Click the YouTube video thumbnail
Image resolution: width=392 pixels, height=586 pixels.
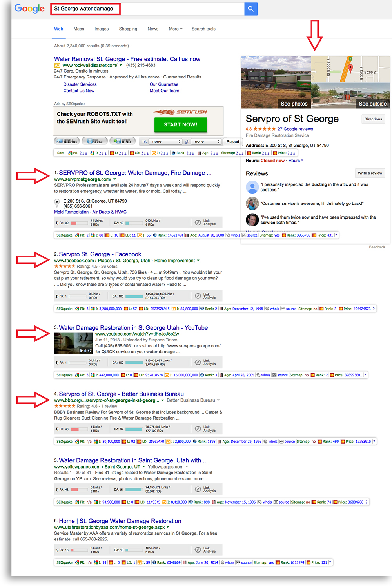click(x=73, y=343)
